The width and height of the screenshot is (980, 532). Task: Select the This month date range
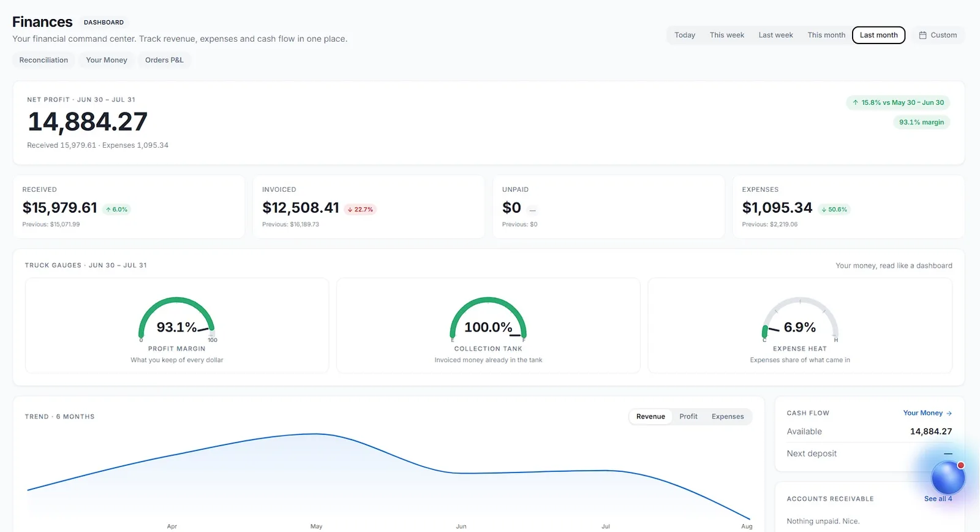tap(826, 36)
